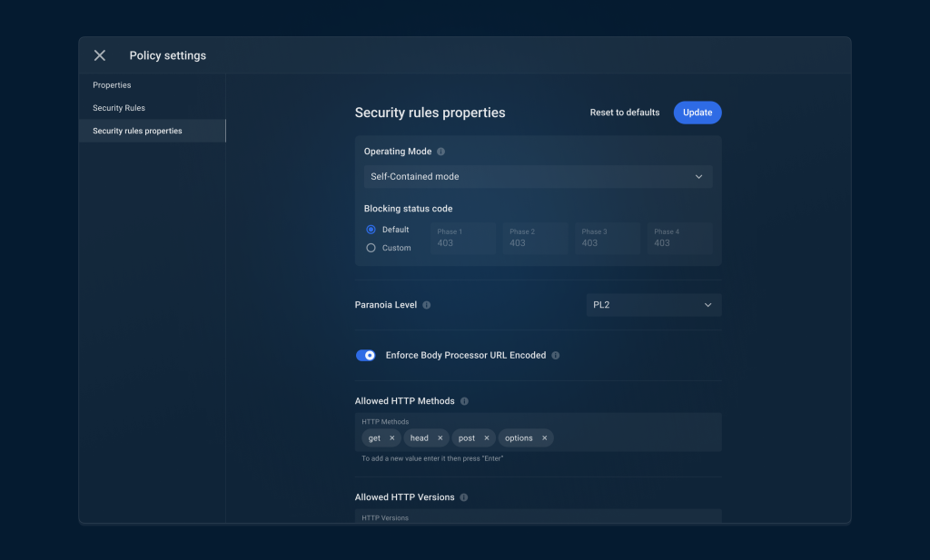Screen dimensions: 930x560
Task: Select Security rules properties sidebar item
Action: 152,131
